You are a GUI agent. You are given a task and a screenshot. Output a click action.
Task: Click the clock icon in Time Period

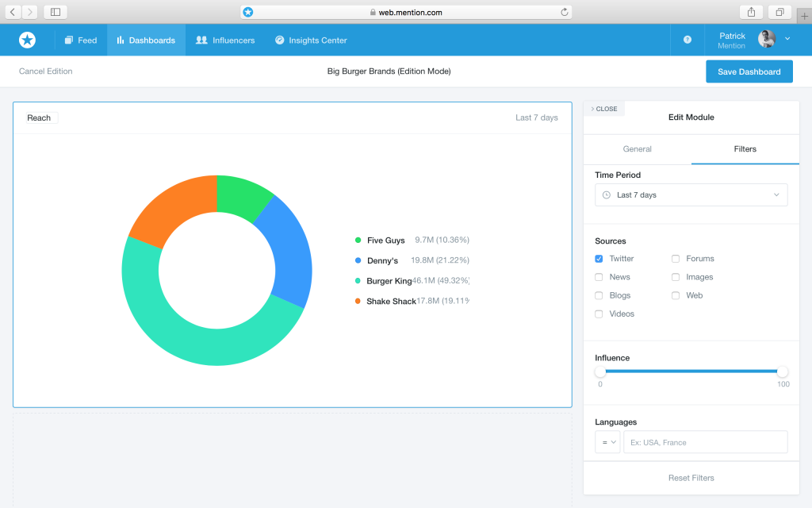pos(607,195)
